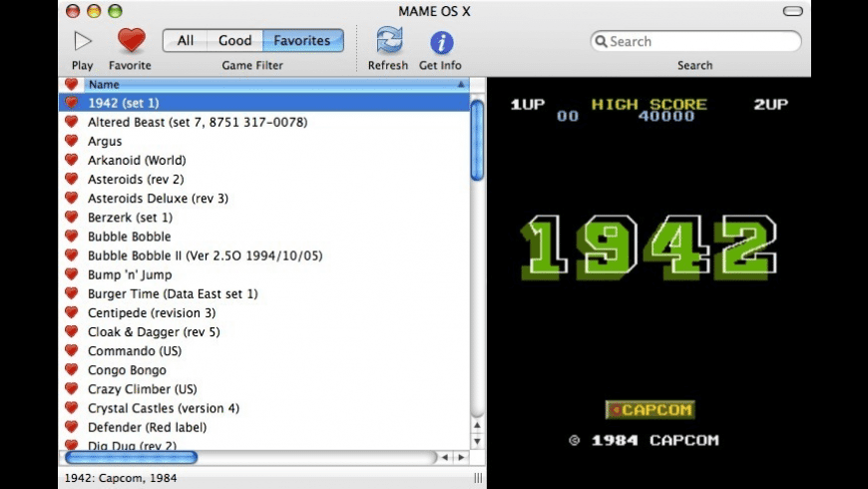Select Congo Bongo entry
Screen dimensions: 868x489
[x=264, y=370]
